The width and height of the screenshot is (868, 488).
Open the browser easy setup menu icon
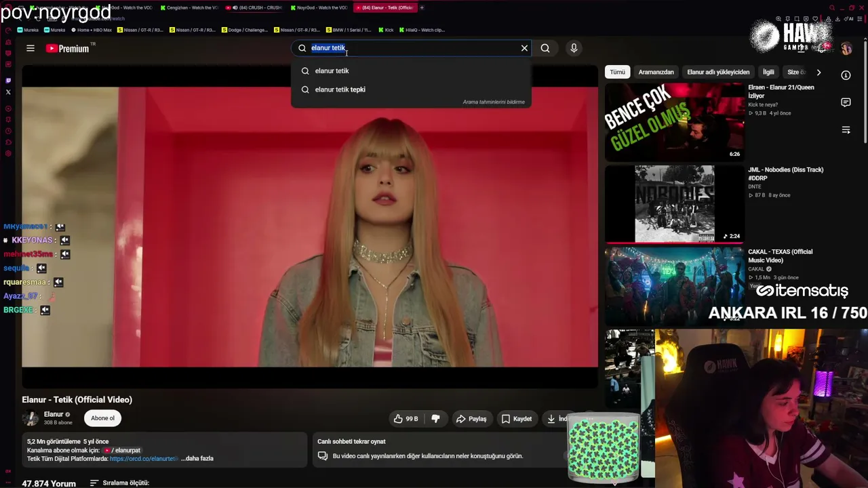pos(859,19)
